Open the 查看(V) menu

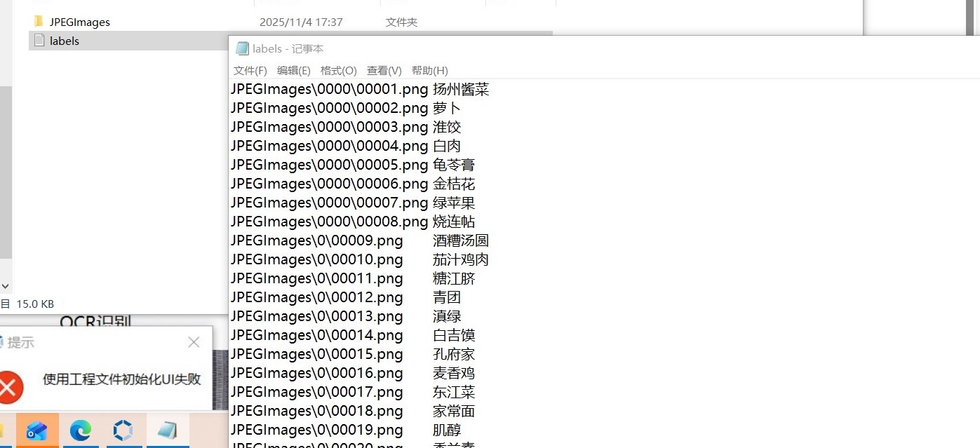pos(384,71)
